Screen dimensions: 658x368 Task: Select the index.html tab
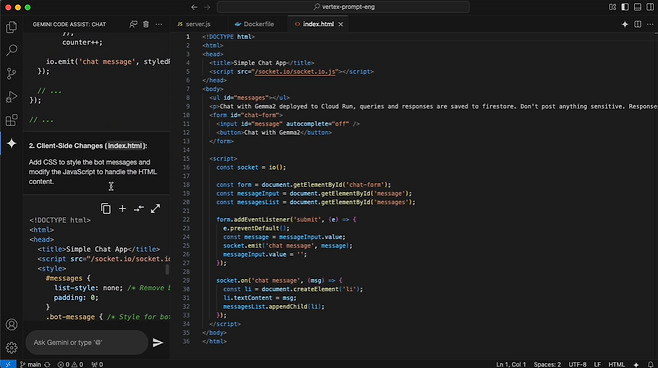tap(318, 24)
